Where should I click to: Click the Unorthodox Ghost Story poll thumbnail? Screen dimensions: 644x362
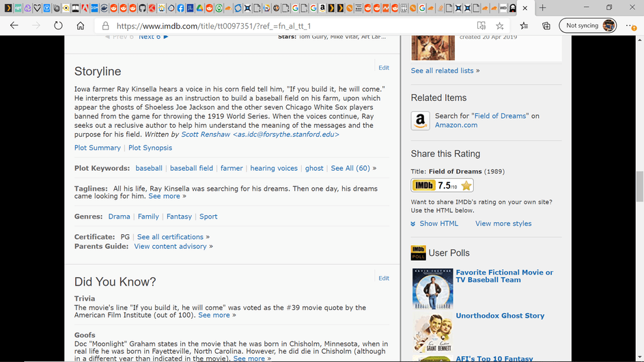pos(432,332)
